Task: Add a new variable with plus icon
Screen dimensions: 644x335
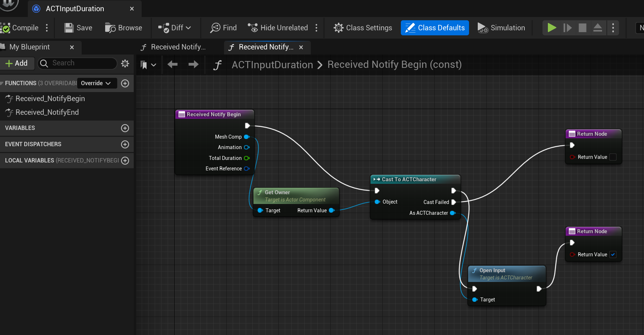Action: [125, 128]
